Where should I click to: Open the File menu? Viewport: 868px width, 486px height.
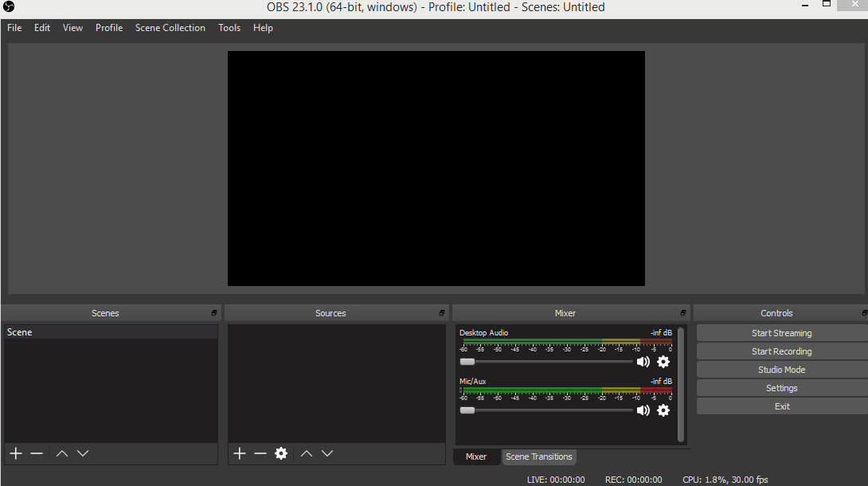coord(14,28)
